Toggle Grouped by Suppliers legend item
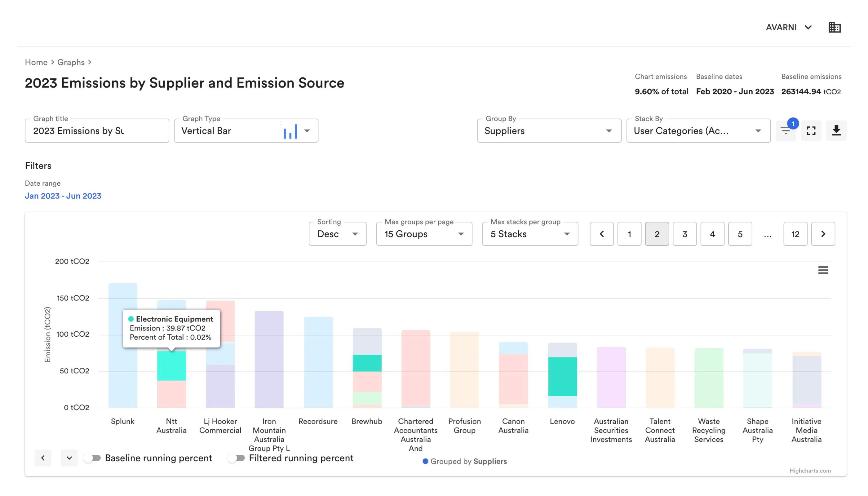Image resolution: width=868 pixels, height=496 pixels. point(465,461)
